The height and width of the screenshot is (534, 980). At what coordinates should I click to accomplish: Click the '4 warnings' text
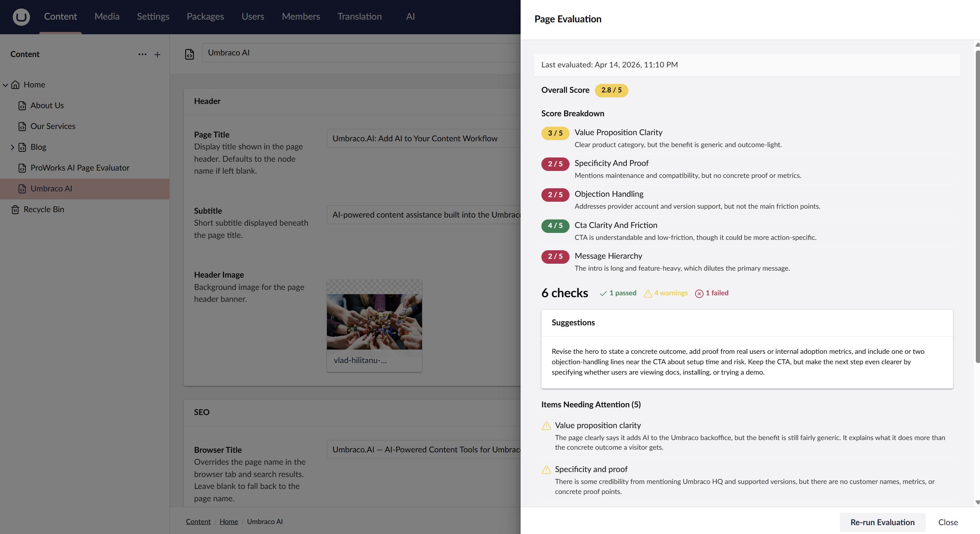coord(671,293)
